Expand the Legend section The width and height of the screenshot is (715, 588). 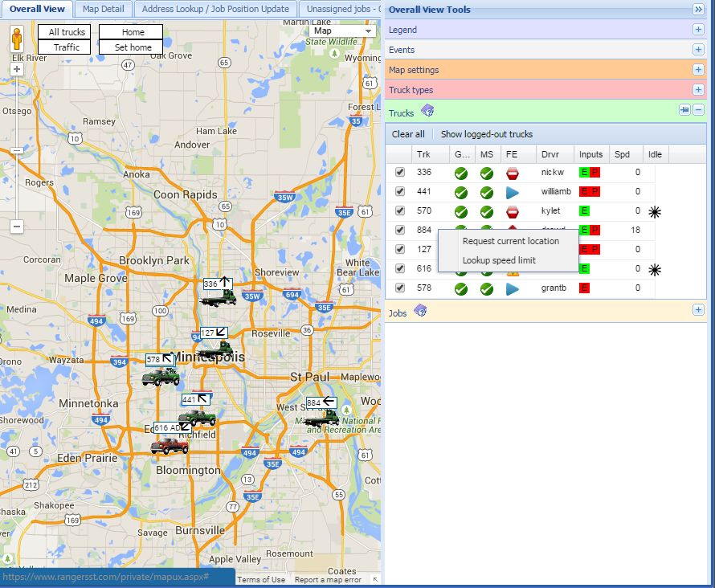coord(698,30)
